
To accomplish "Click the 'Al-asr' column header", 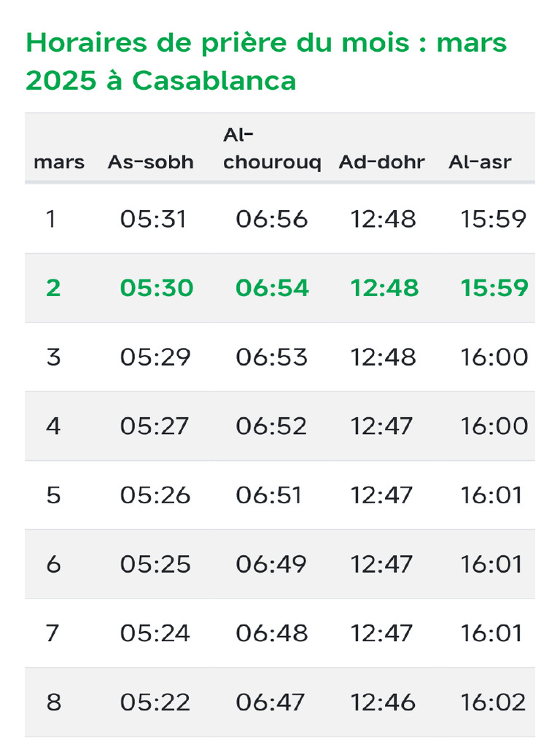I will click(x=480, y=162).
